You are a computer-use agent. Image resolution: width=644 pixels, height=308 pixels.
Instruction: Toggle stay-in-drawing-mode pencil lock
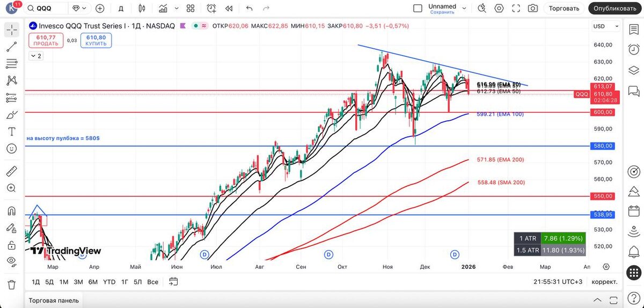click(x=12, y=228)
